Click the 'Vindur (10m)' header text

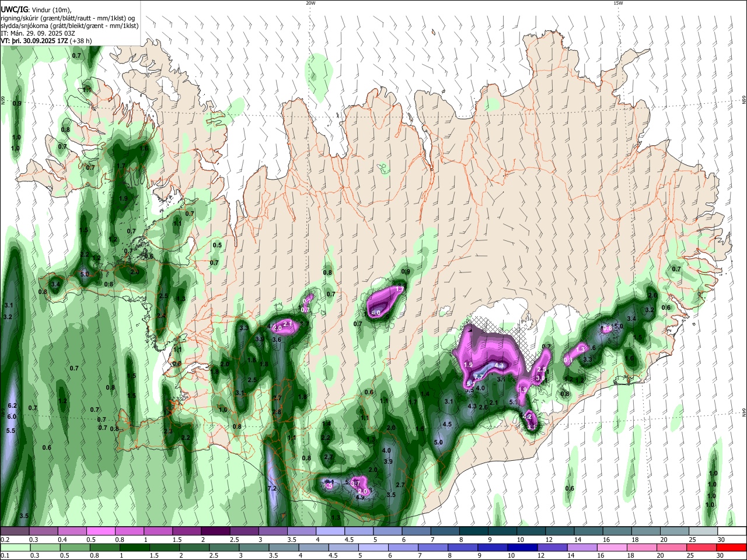pos(51,9)
